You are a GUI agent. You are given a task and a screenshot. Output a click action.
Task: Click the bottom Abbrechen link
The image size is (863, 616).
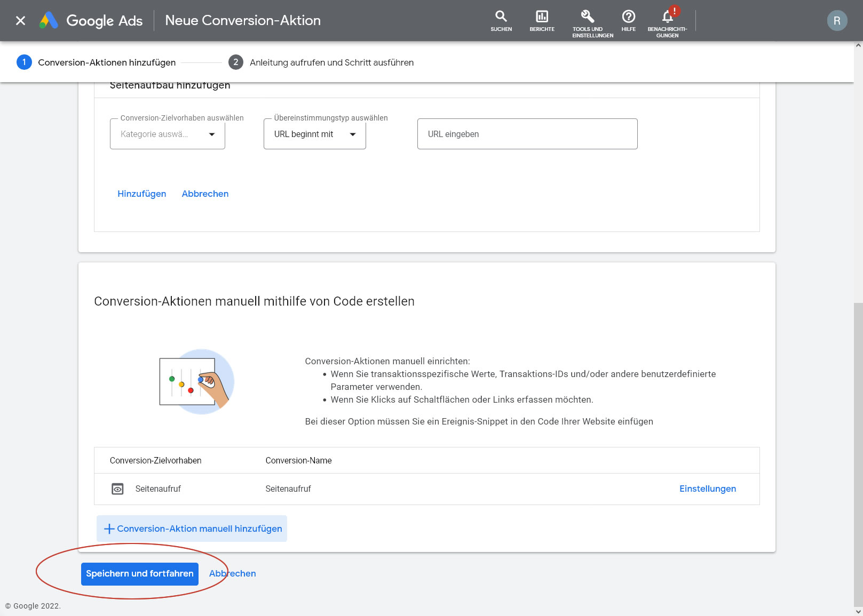point(233,574)
